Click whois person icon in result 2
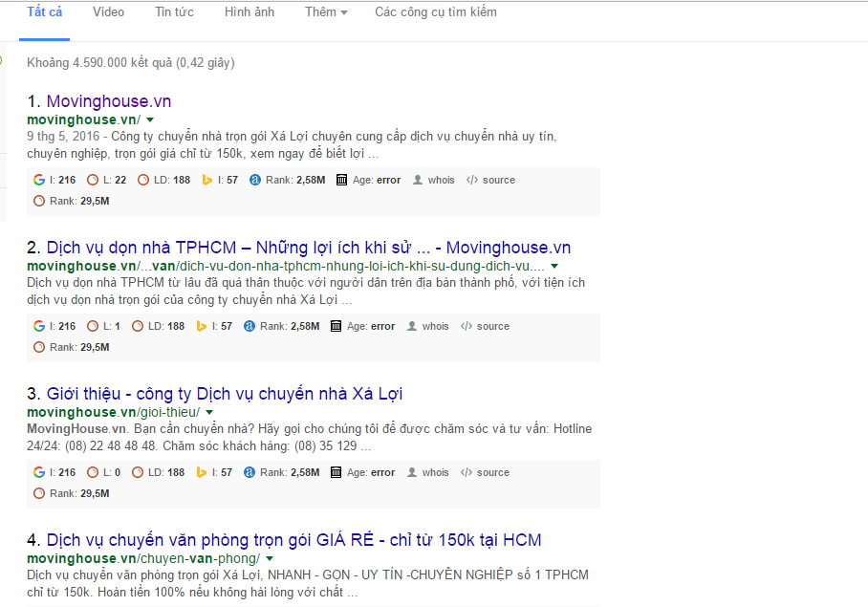 pos(412,326)
